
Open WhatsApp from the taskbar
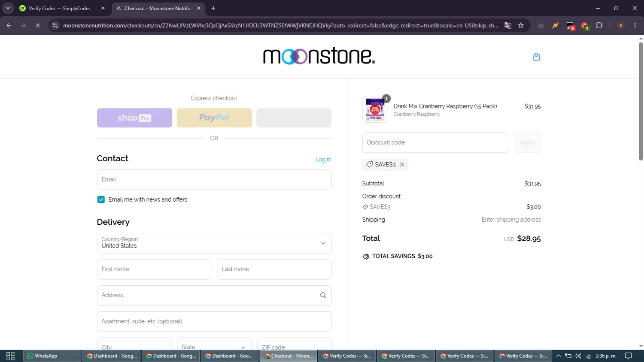(x=52, y=356)
